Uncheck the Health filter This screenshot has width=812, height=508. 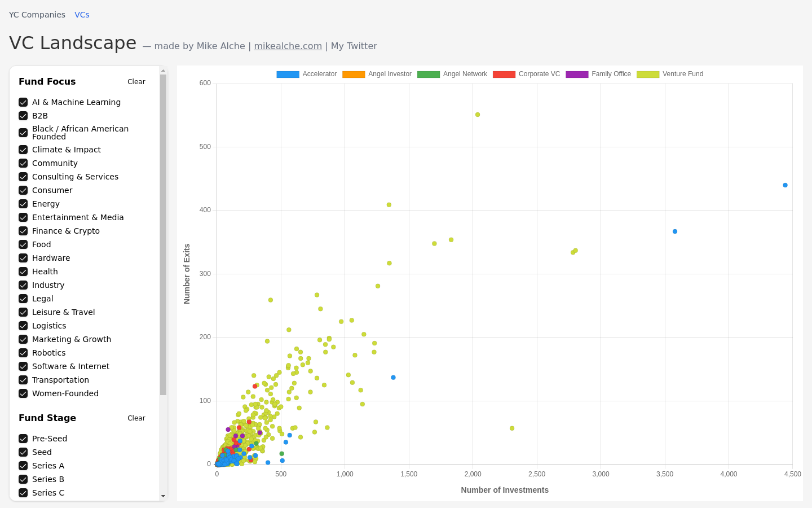click(23, 271)
